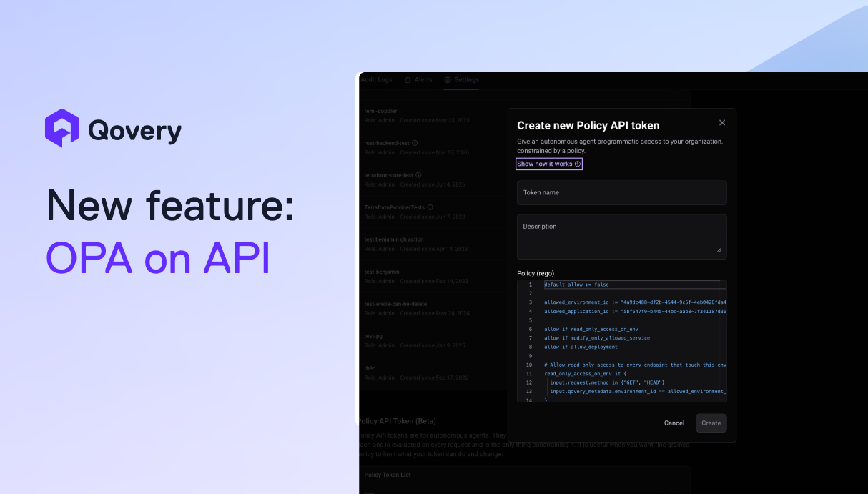868x494 pixels.
Task: Select the test-erebe-can-be-delete token
Action: 433,308
